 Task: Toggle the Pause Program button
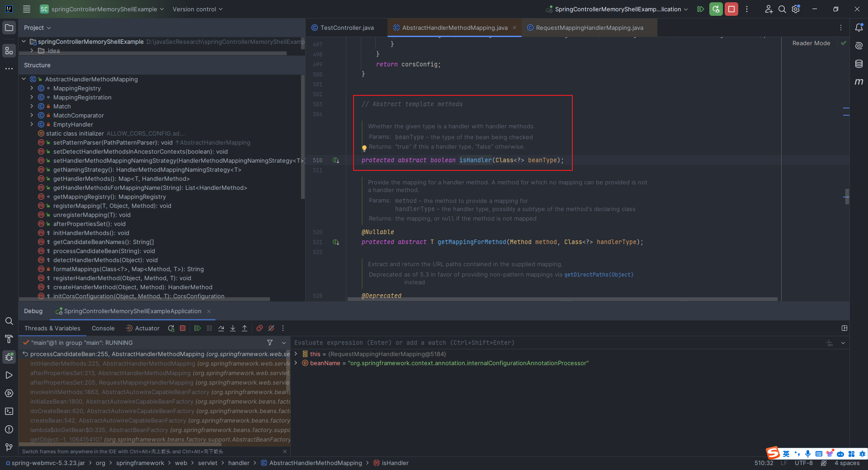(x=209, y=329)
